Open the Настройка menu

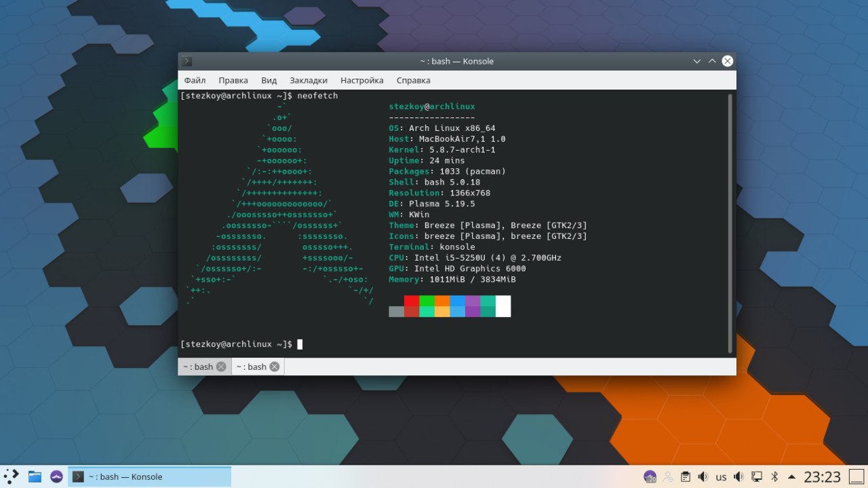pos(362,80)
